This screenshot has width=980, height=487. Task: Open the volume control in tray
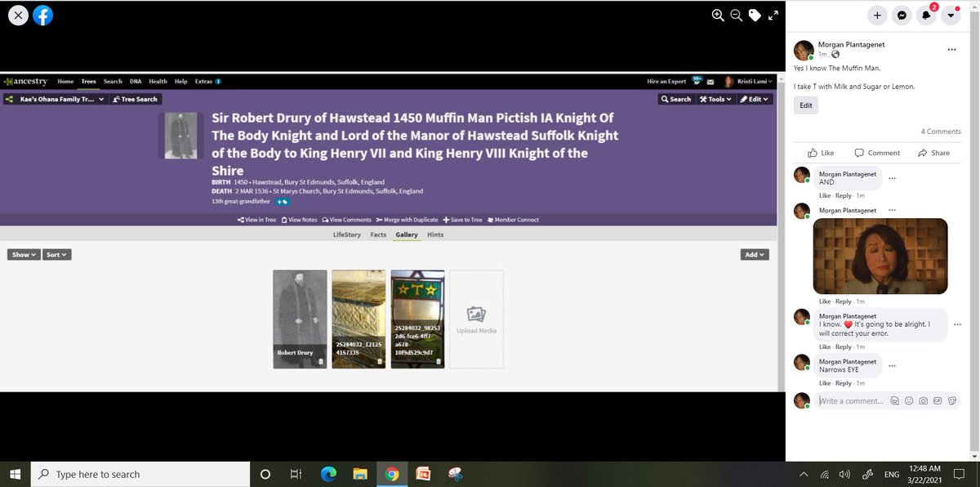[x=844, y=474]
